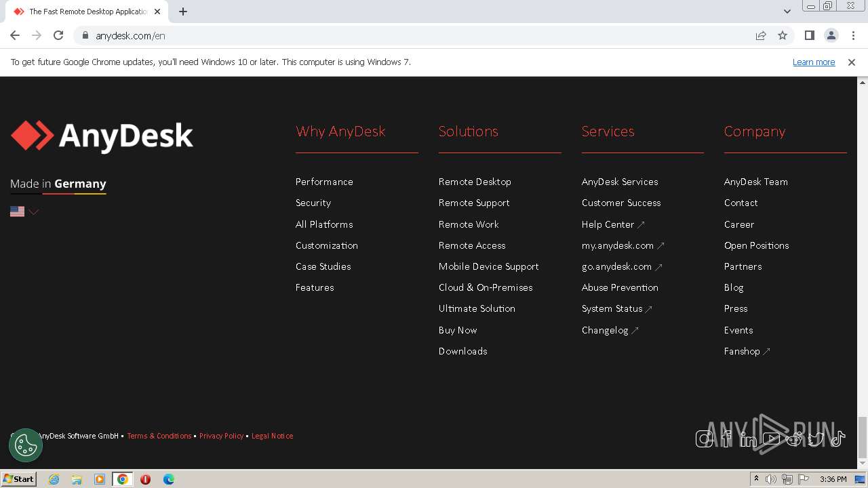Reload the anydesk.com page
The image size is (868, 488).
(x=58, y=35)
